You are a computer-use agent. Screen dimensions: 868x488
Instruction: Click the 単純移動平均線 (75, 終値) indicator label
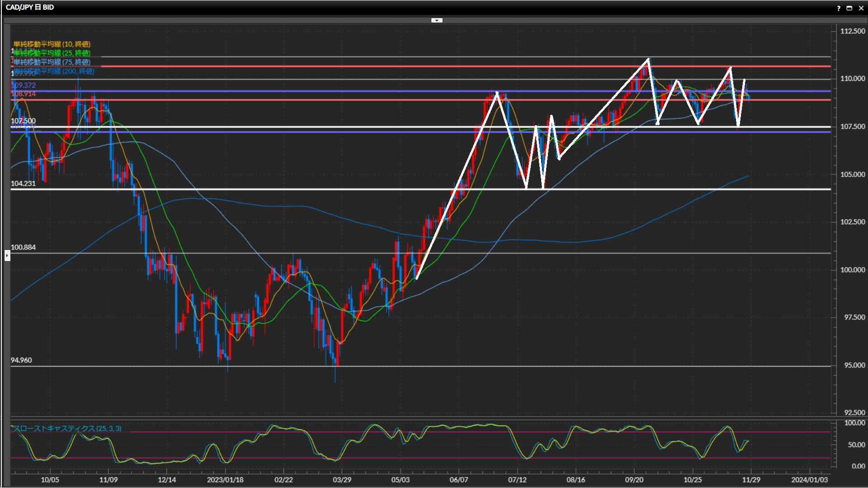click(52, 62)
